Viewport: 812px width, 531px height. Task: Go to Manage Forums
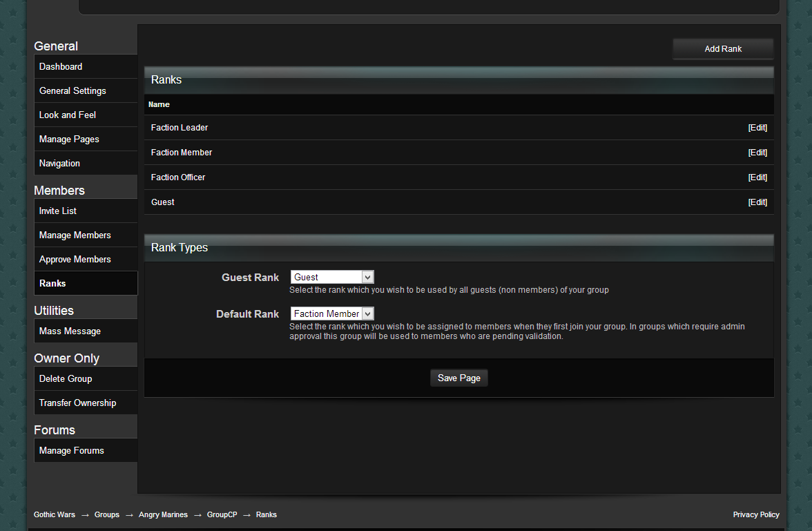[86, 451]
